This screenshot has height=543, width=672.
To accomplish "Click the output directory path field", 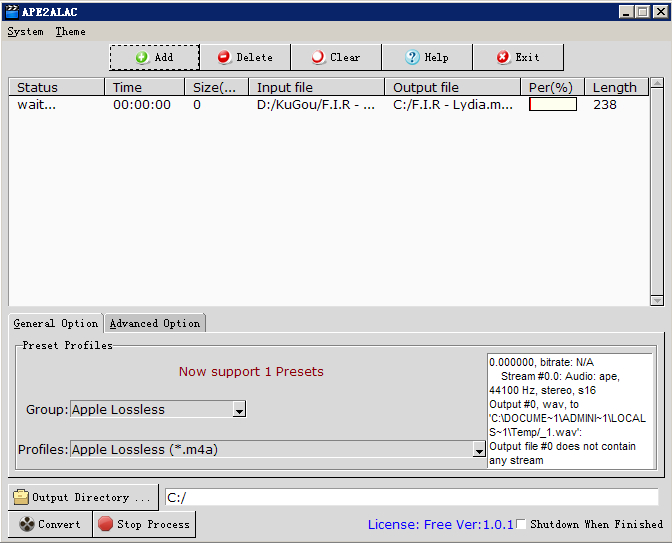I will (410, 497).
